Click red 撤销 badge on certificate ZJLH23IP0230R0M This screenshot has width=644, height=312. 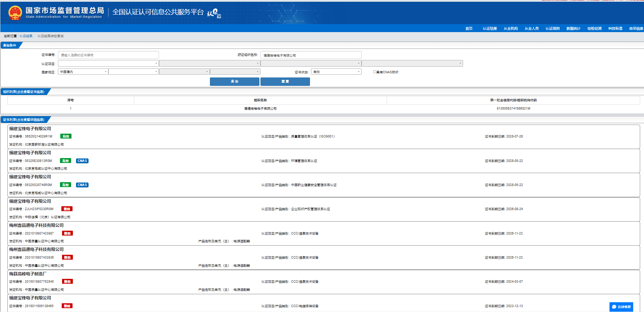[67, 209]
